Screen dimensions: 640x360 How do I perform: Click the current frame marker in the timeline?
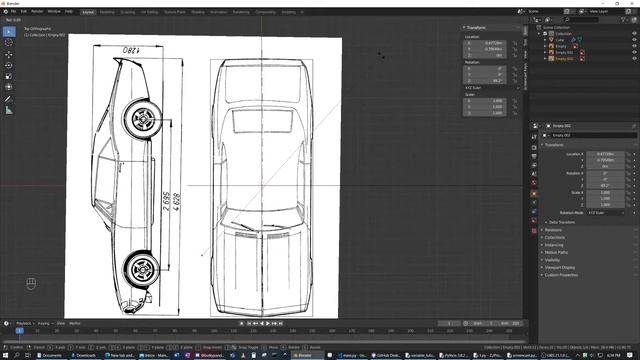tap(20, 331)
